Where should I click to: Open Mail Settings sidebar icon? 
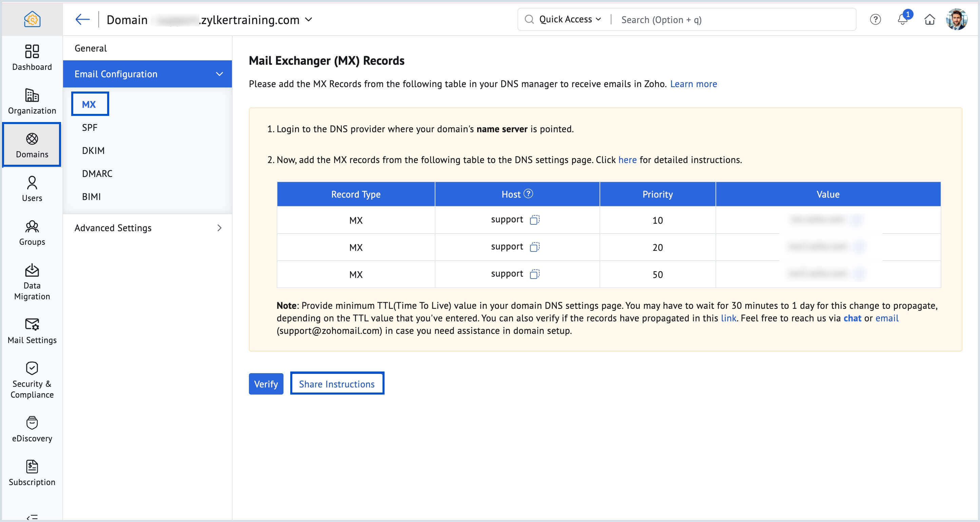tap(32, 331)
